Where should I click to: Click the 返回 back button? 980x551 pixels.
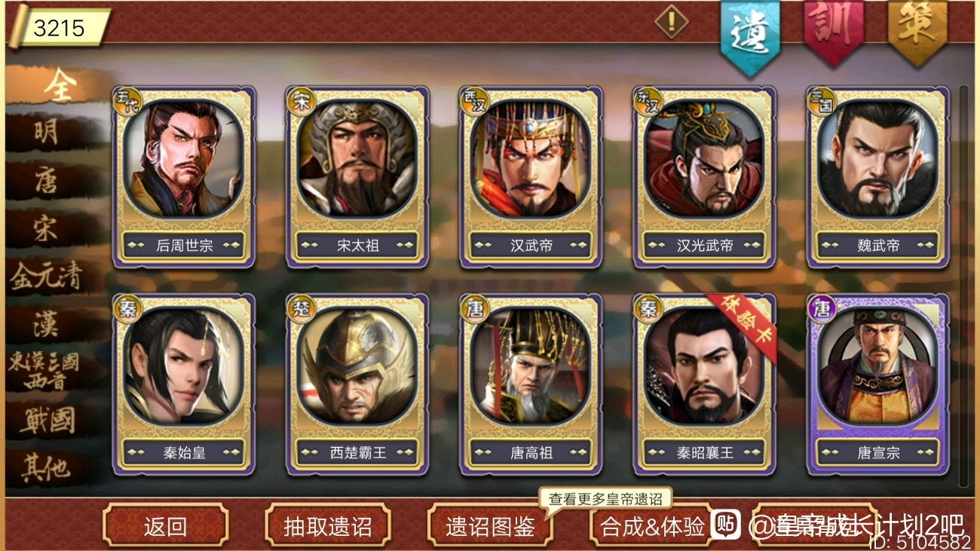coord(165,525)
